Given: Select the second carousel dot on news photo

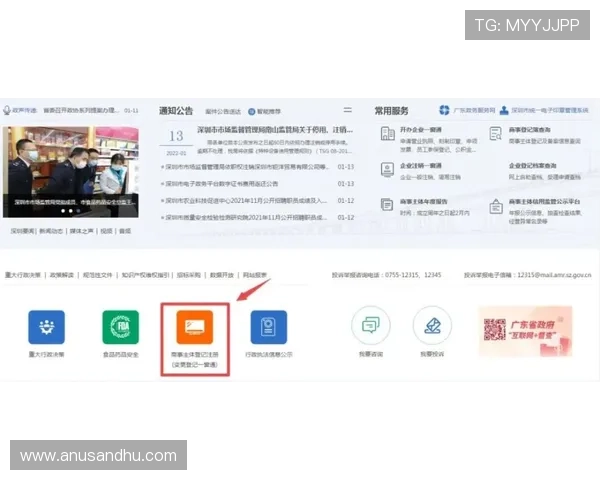Looking at the screenshot, I should 71,211.
